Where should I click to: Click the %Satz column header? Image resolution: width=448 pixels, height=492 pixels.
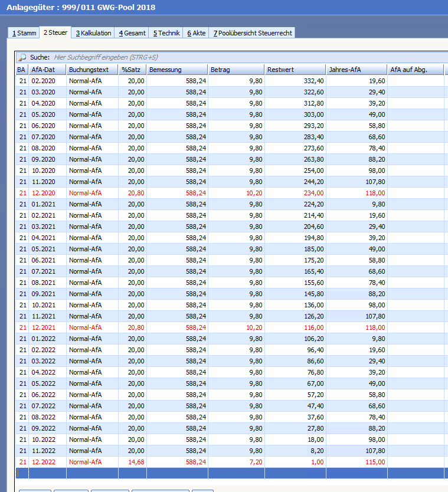click(132, 70)
